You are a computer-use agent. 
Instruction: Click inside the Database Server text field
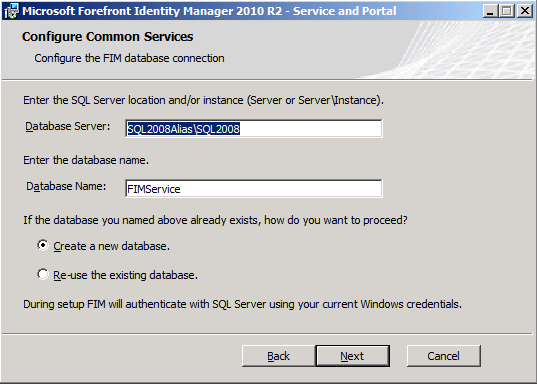(254, 129)
